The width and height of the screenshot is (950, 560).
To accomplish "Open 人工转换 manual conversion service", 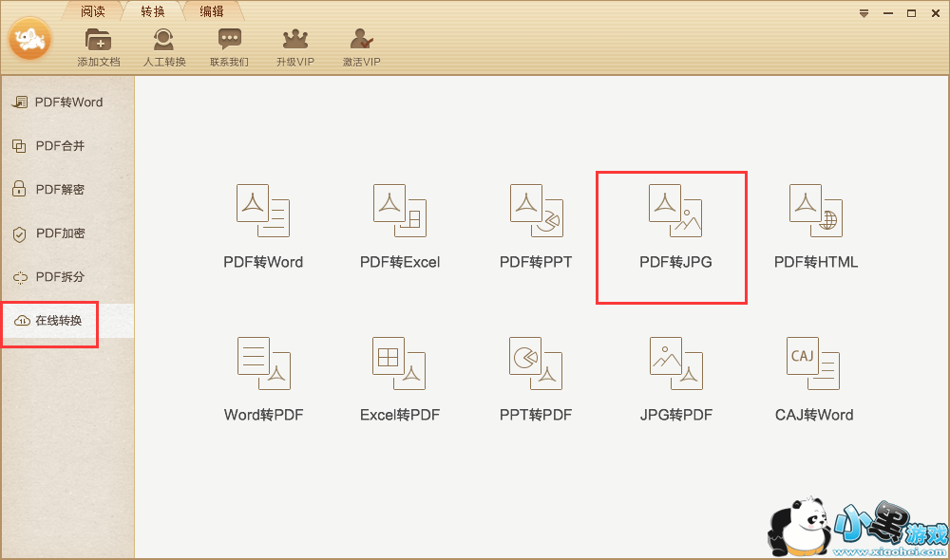I will [164, 47].
